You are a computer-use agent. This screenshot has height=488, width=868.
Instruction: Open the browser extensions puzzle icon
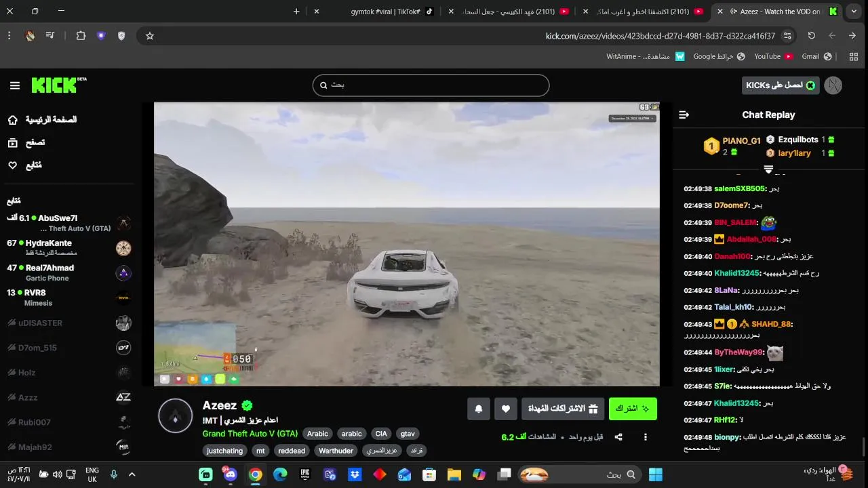(81, 36)
